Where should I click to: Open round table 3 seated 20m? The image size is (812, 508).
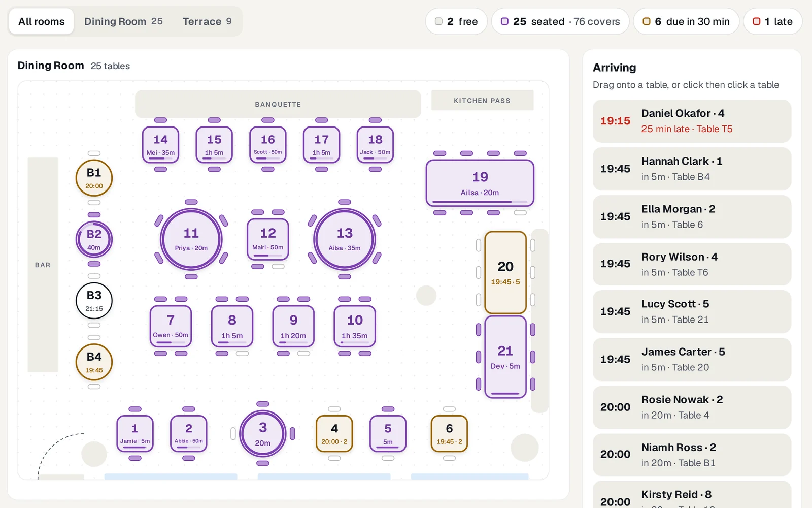point(263,434)
